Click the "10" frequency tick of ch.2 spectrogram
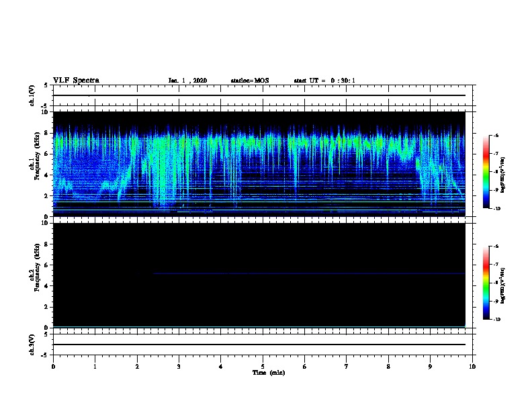 (45, 223)
